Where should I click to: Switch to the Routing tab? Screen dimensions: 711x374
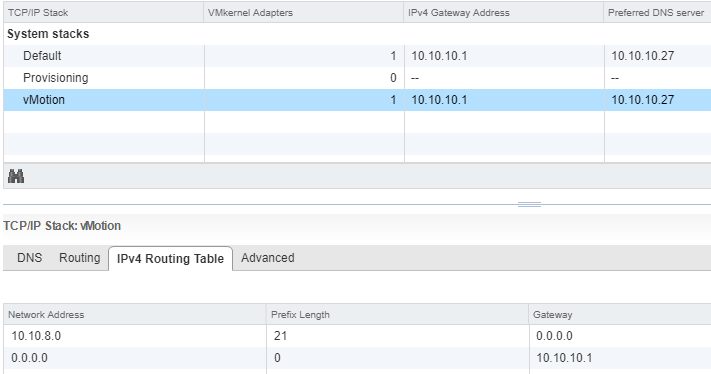80,258
